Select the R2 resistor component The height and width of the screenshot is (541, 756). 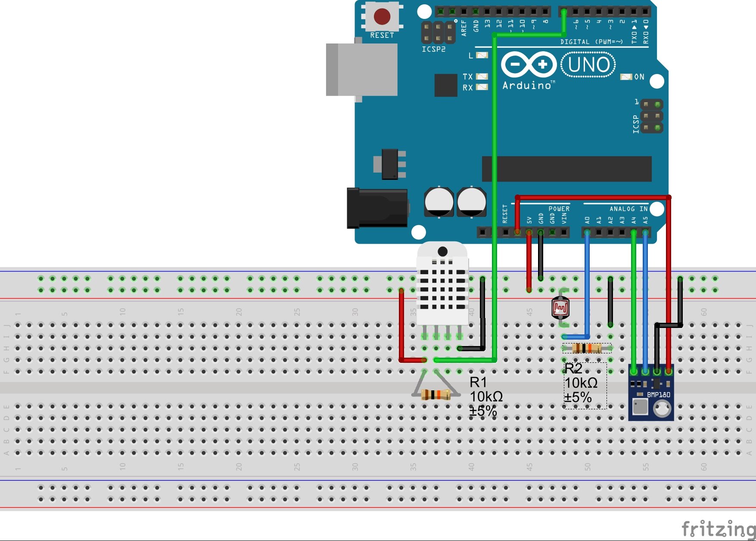coord(587,348)
